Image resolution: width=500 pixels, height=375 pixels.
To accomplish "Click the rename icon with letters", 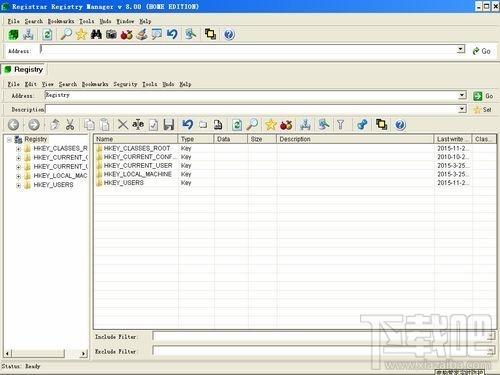I will tap(138, 125).
